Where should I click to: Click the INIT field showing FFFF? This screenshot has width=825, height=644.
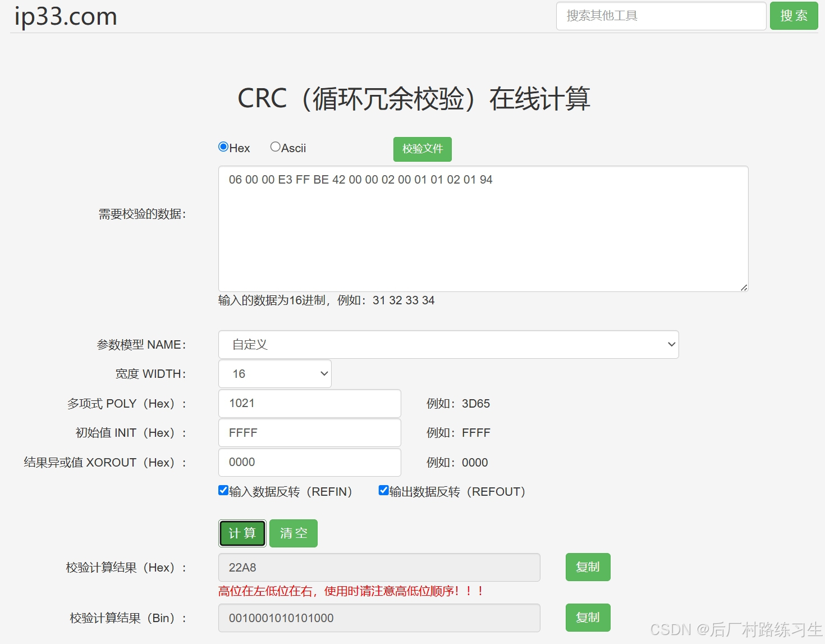[x=309, y=432]
